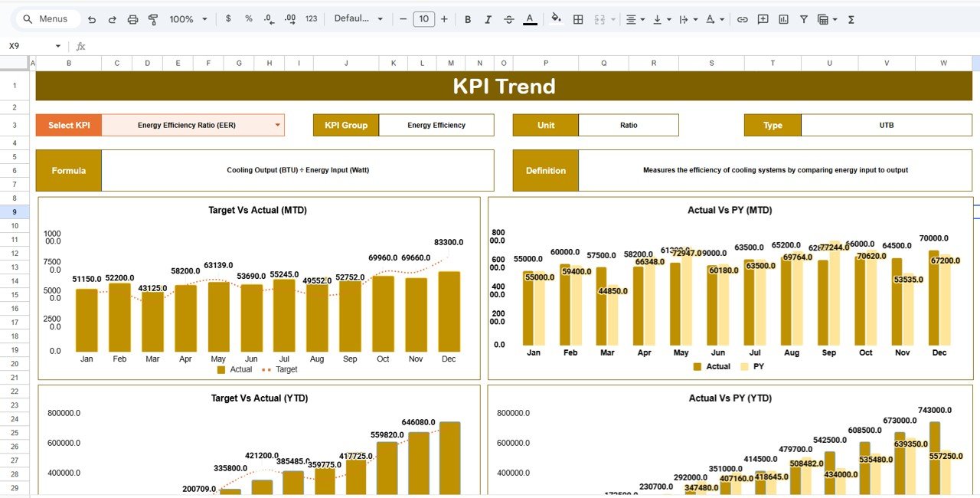The height and width of the screenshot is (498, 980).
Task: Open the fill color picker
Action: pyautogui.click(x=556, y=18)
